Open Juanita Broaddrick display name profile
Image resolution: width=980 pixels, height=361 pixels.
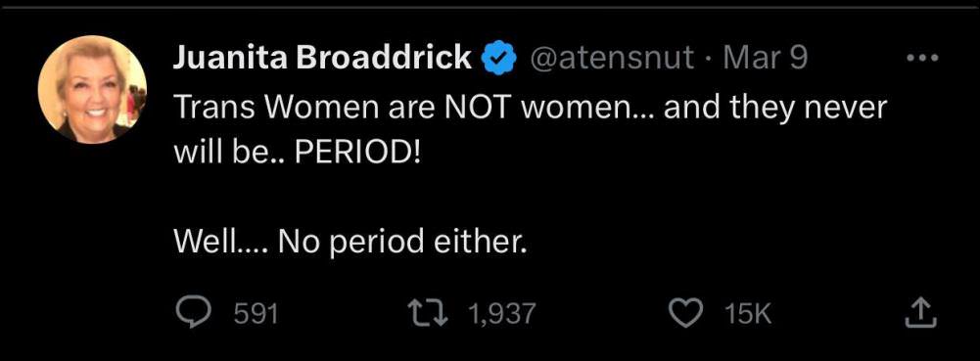[322, 58]
